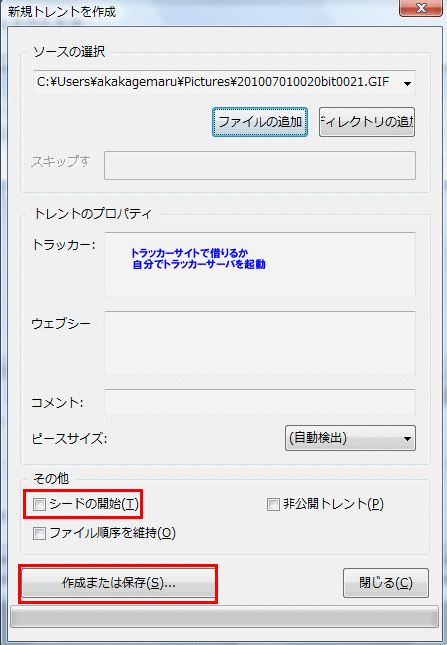447x645 pixels.
Task: Click inside the ウェブシード text area
Action: [x=259, y=343]
